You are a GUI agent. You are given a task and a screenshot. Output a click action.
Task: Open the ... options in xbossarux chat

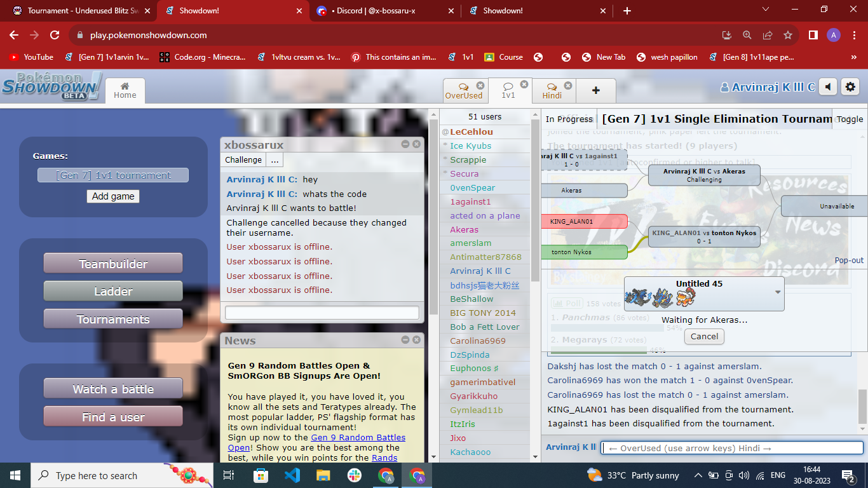tap(274, 159)
